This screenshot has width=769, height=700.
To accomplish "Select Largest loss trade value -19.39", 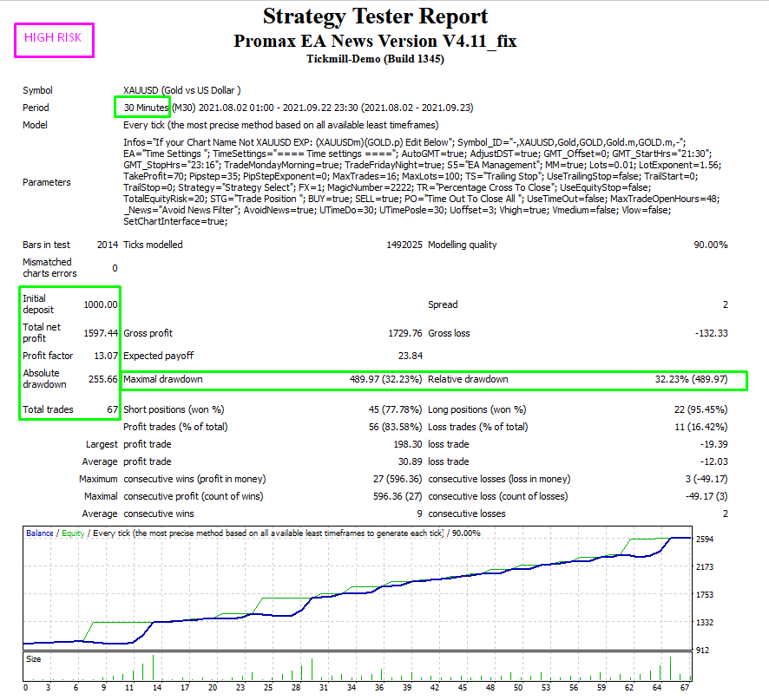I will click(x=714, y=444).
